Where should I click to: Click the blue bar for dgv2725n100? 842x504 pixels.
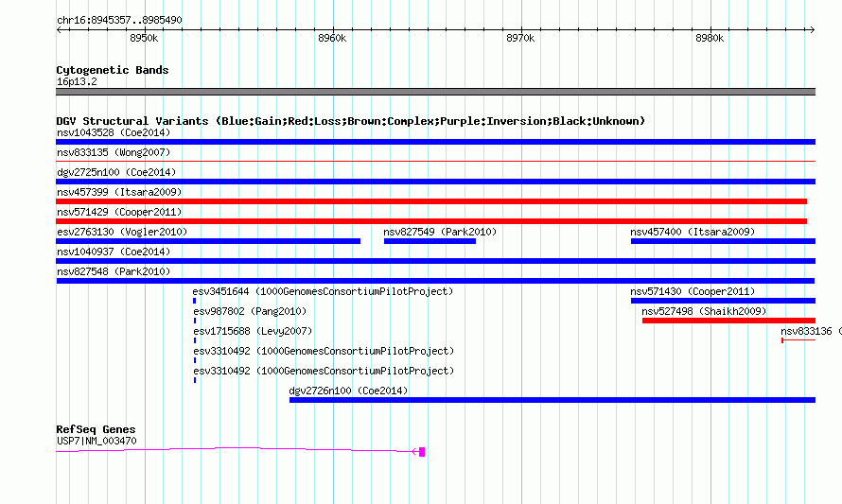(435, 182)
